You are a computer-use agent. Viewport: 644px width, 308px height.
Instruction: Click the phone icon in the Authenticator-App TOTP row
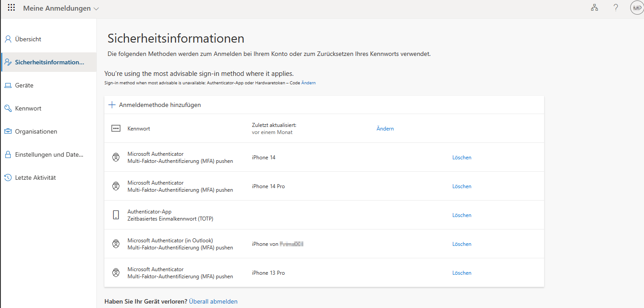coord(116,215)
